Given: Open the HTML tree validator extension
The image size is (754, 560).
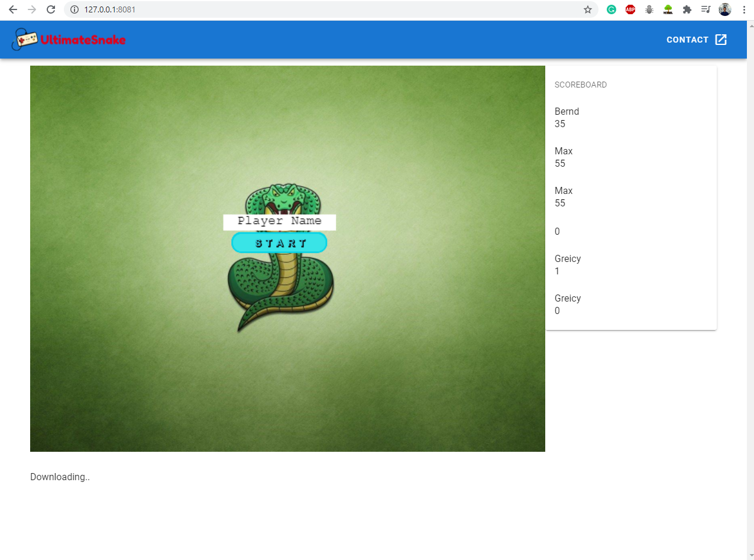Looking at the screenshot, I should (x=668, y=9).
